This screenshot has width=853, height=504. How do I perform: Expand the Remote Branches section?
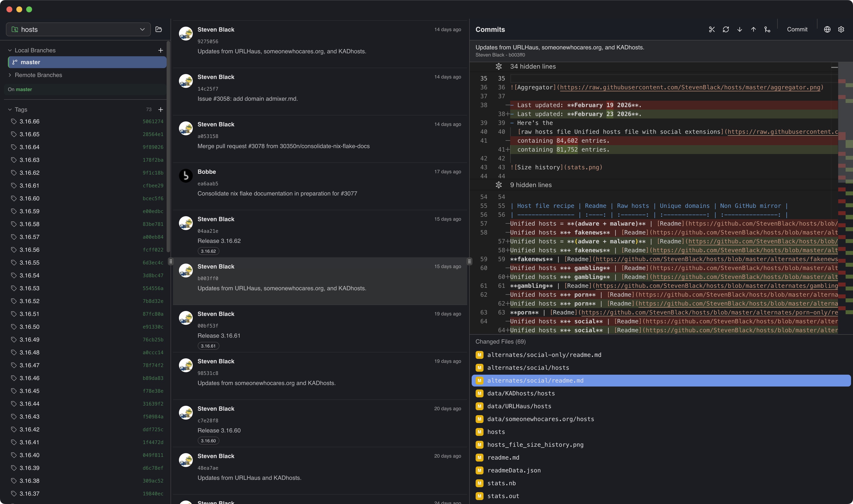click(x=10, y=75)
